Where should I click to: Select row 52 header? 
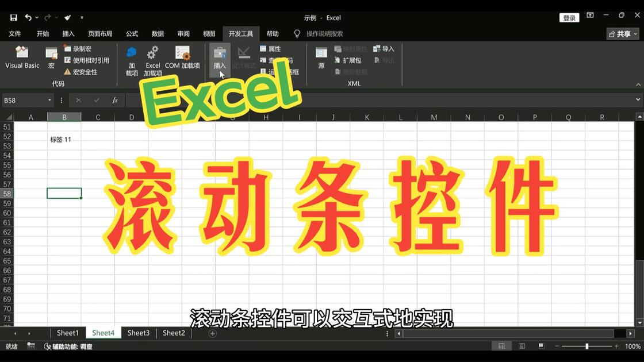point(7,136)
